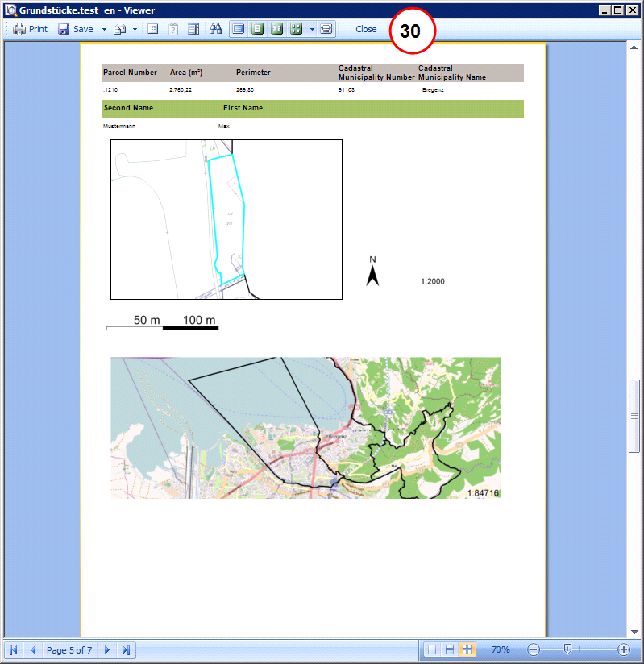Click municipality number 91103
Viewport: 644px width, 664px height.
click(x=347, y=89)
